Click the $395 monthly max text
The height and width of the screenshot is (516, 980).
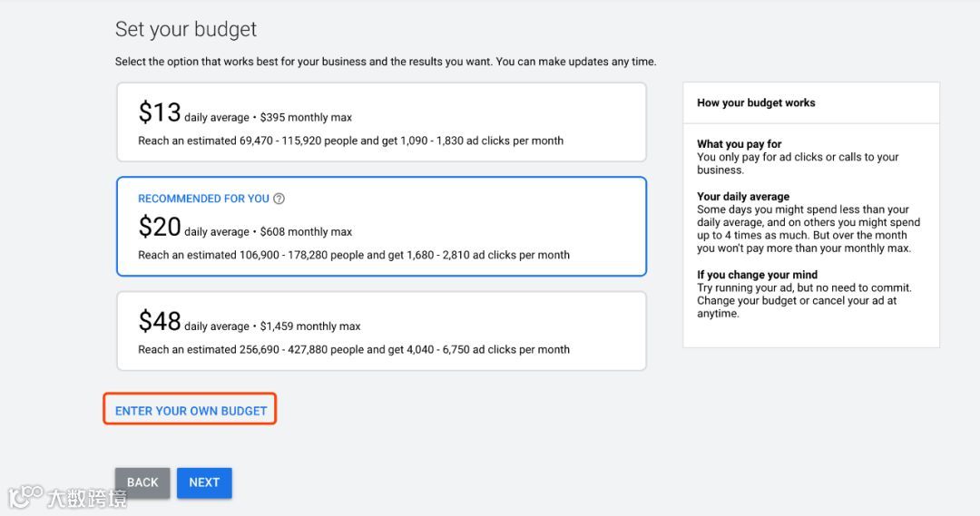click(306, 117)
